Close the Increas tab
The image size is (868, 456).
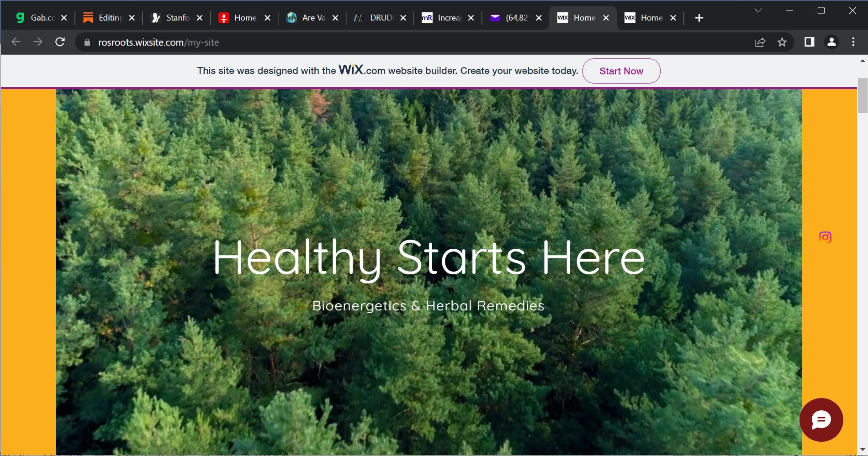471,18
